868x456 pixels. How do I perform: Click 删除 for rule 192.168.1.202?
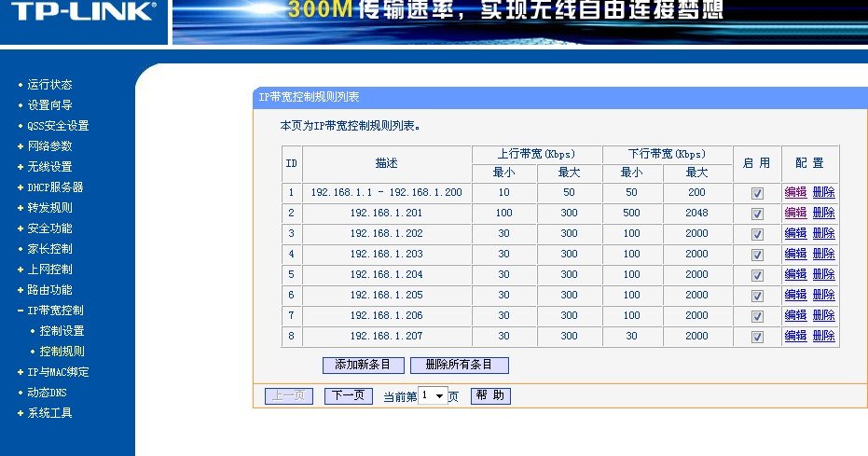pyautogui.click(x=824, y=233)
